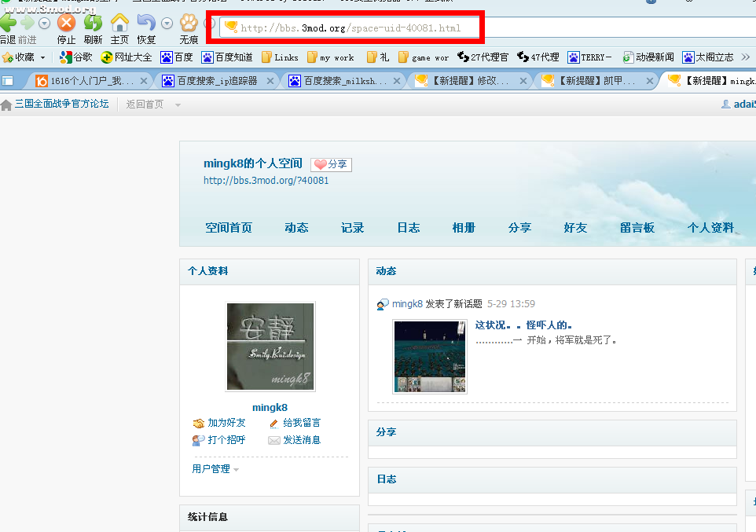Open dropdown arrow beside the Restore icon
This screenshot has width=756, height=532.
pyautogui.click(x=167, y=24)
